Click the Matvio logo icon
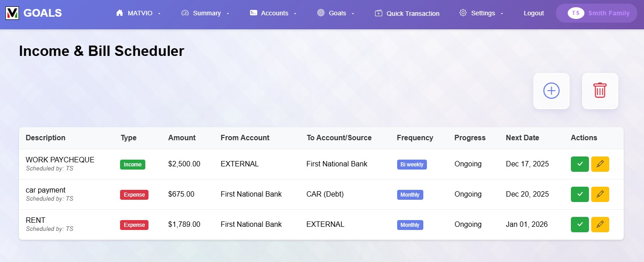Screen dimensions: 644x262 12,13
